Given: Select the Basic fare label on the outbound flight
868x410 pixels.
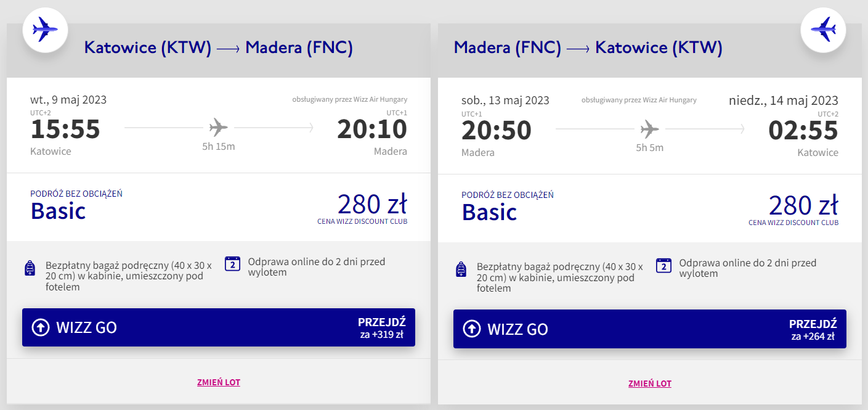Looking at the screenshot, I should point(58,211).
